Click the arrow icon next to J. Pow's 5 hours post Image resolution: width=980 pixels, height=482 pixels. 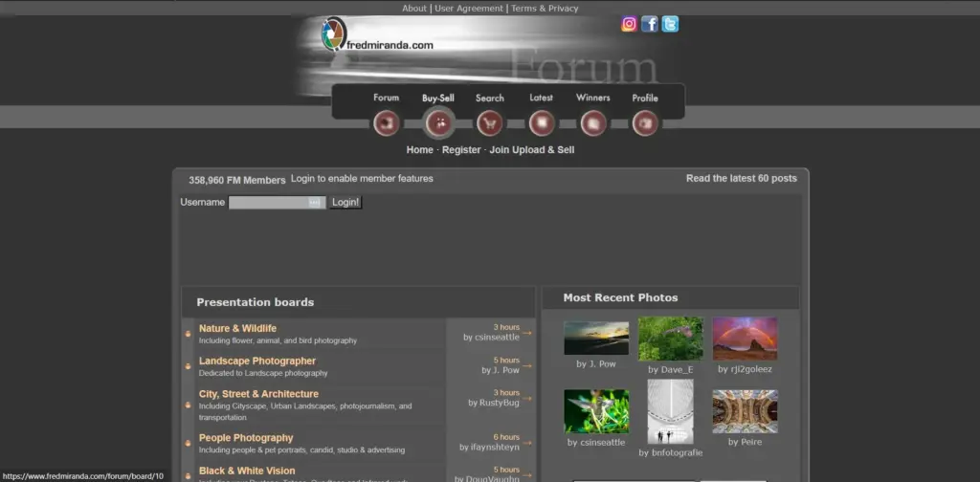tap(527, 365)
